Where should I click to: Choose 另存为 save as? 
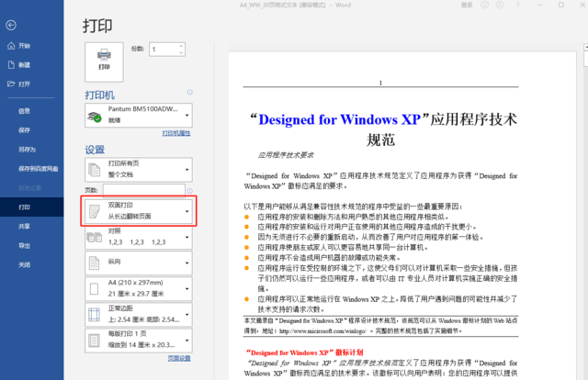tap(27, 150)
